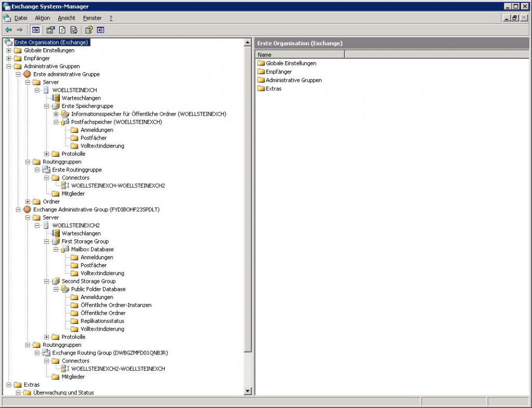This screenshot has height=408, width=532.
Task: Click the Erste Organisation root icon
Action: 8,43
